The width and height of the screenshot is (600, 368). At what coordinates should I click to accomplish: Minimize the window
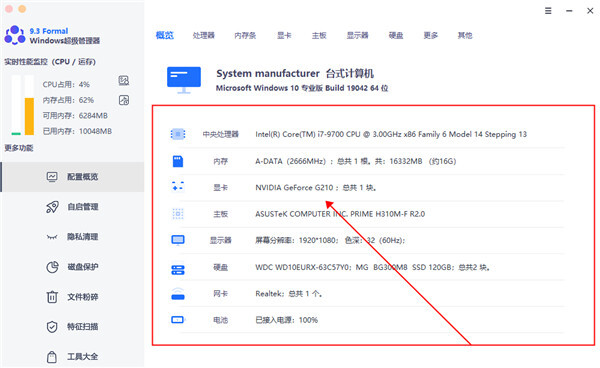pos(569,11)
